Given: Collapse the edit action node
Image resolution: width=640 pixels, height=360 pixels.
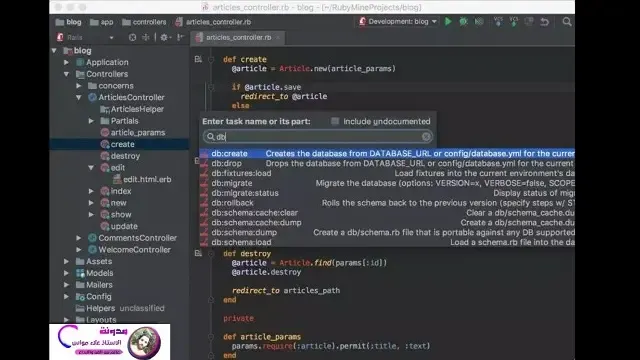Looking at the screenshot, I should coord(91,168).
